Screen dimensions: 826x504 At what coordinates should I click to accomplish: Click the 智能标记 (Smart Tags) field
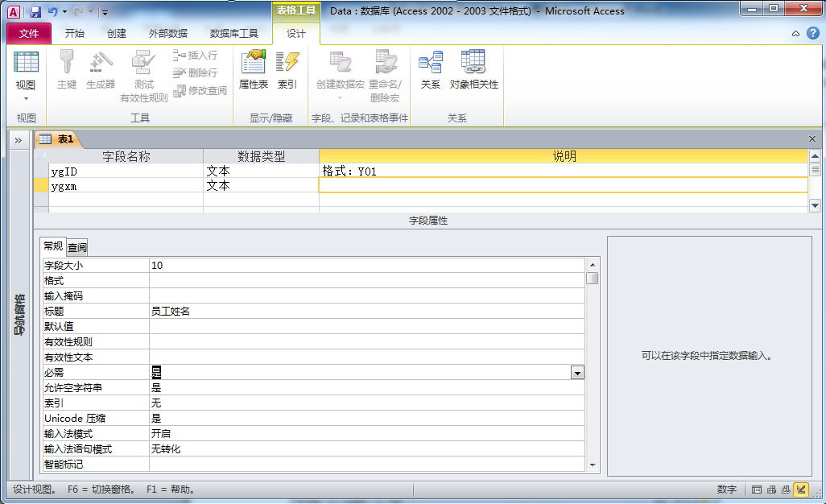click(366, 464)
